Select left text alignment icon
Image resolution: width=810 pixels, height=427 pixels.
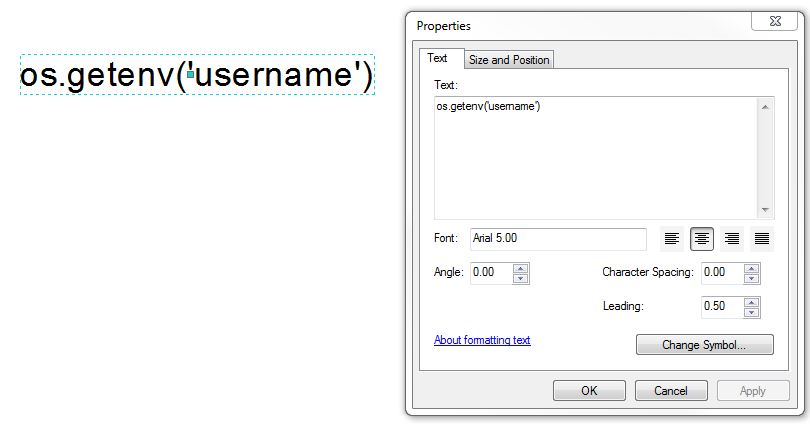point(672,239)
